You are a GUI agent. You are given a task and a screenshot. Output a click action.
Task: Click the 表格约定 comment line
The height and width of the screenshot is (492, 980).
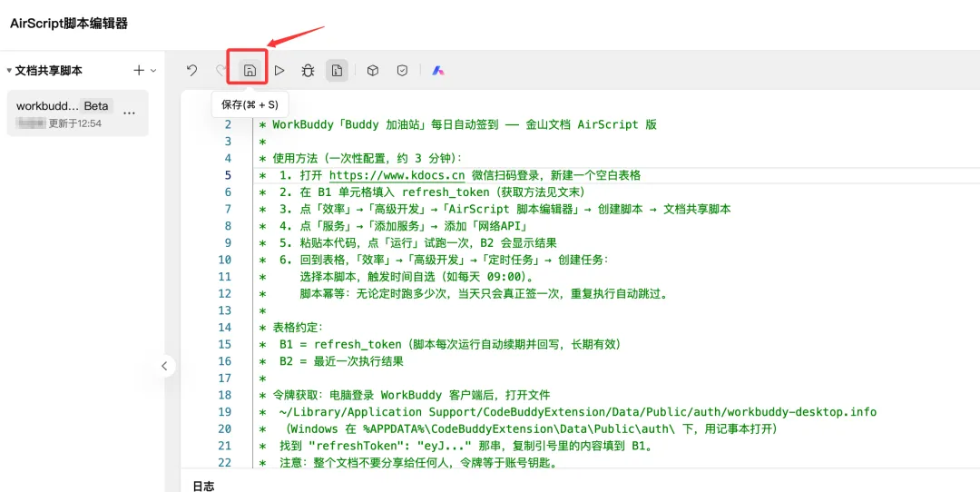click(x=290, y=327)
